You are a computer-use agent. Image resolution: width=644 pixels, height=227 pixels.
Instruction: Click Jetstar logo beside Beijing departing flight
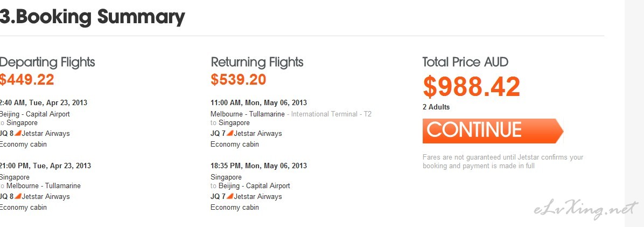coord(18,133)
